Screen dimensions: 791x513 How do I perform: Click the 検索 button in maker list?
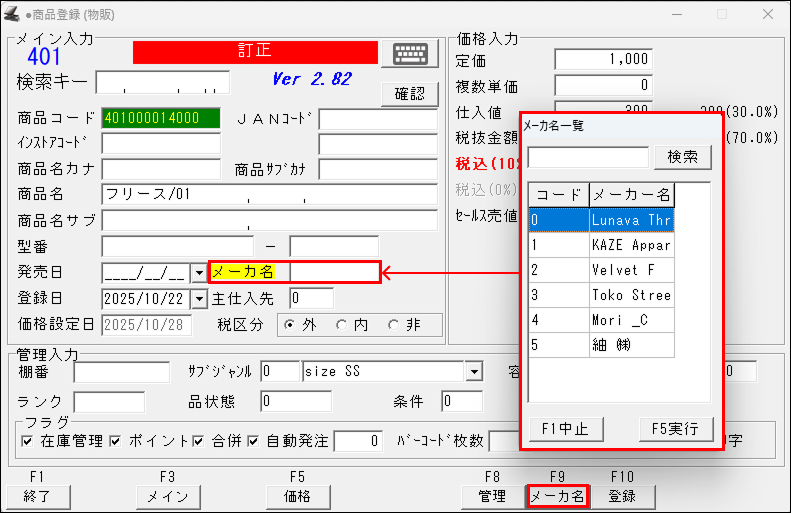click(x=682, y=157)
